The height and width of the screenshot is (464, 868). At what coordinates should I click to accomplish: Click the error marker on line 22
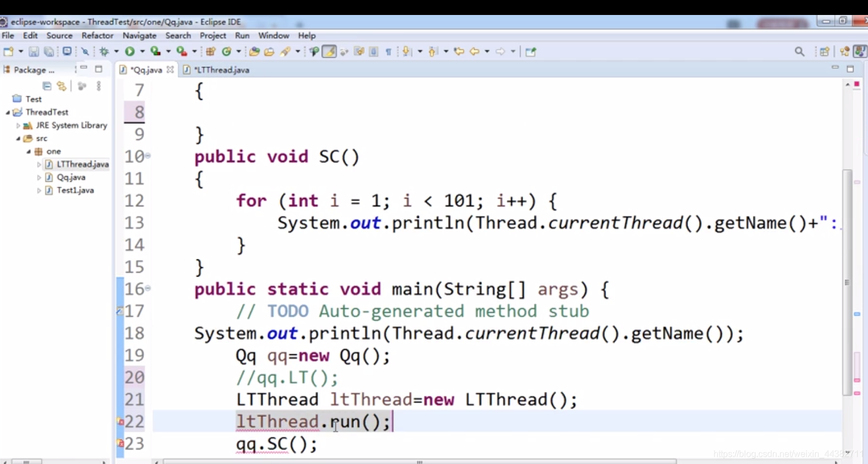(x=120, y=421)
